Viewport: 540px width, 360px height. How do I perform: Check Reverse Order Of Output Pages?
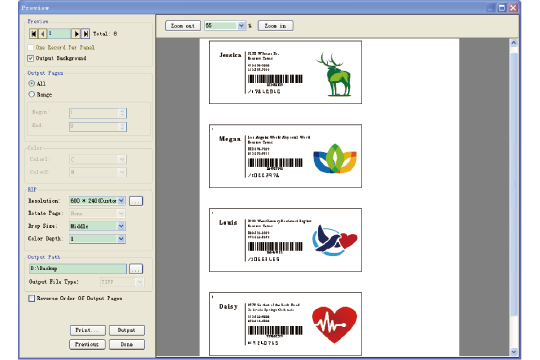(x=31, y=298)
